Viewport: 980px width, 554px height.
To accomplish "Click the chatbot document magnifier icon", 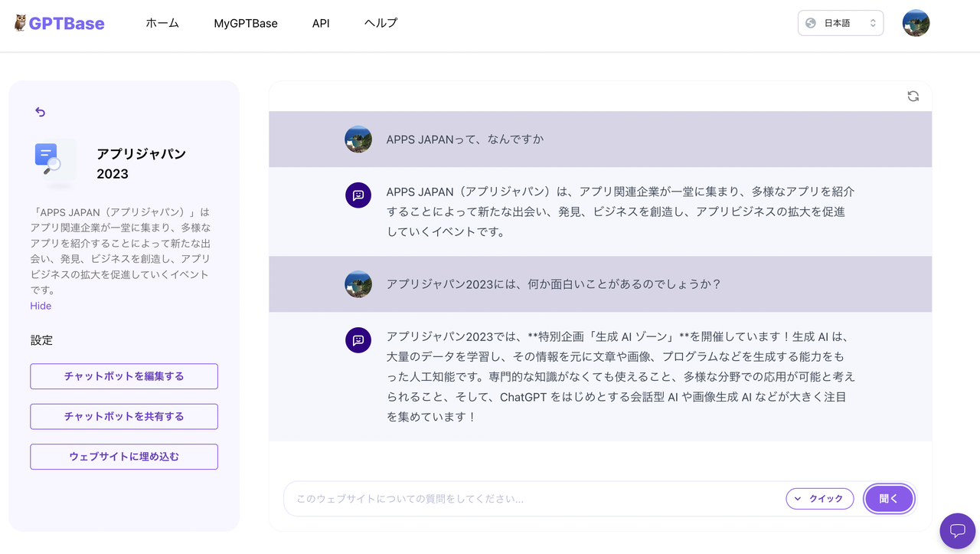I will point(52,160).
